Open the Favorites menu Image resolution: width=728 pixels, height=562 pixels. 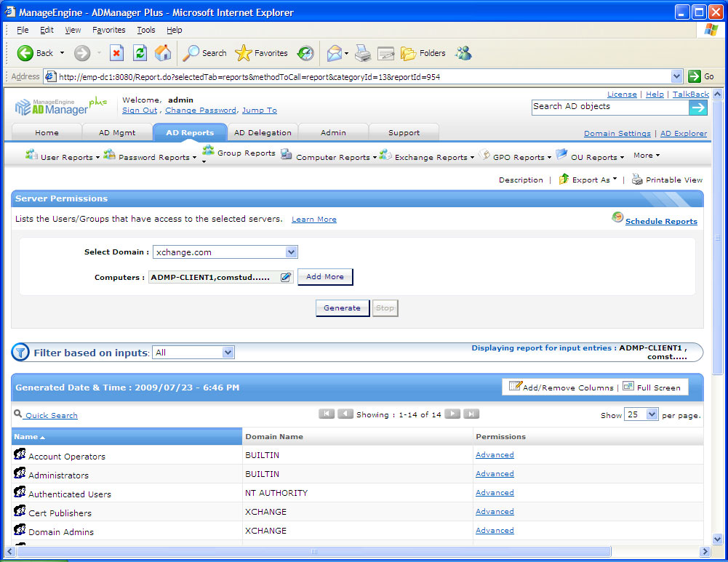pos(108,30)
